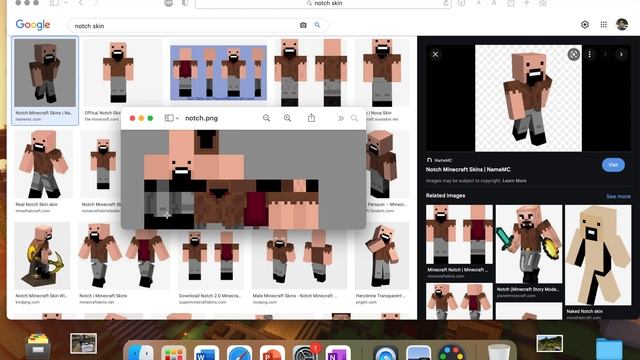The width and height of the screenshot is (640, 360).
Task: Launch PowerPoint from the Dock
Action: tap(272, 353)
